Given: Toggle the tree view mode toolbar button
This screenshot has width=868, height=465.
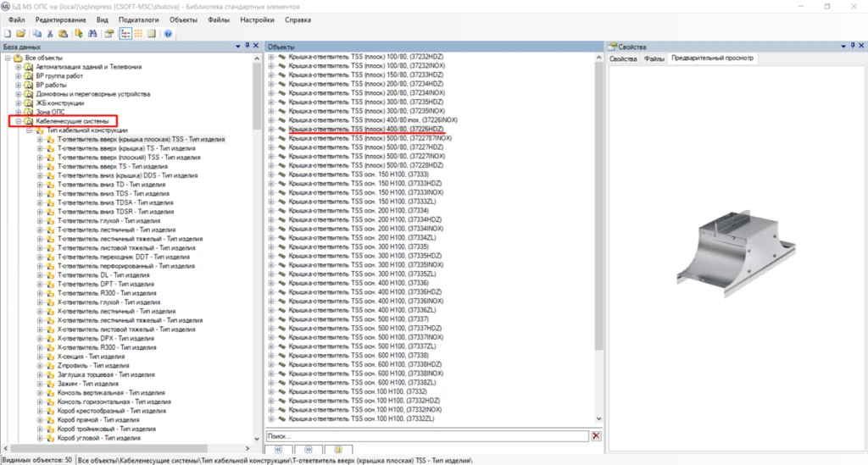Looking at the screenshot, I should point(125,34).
